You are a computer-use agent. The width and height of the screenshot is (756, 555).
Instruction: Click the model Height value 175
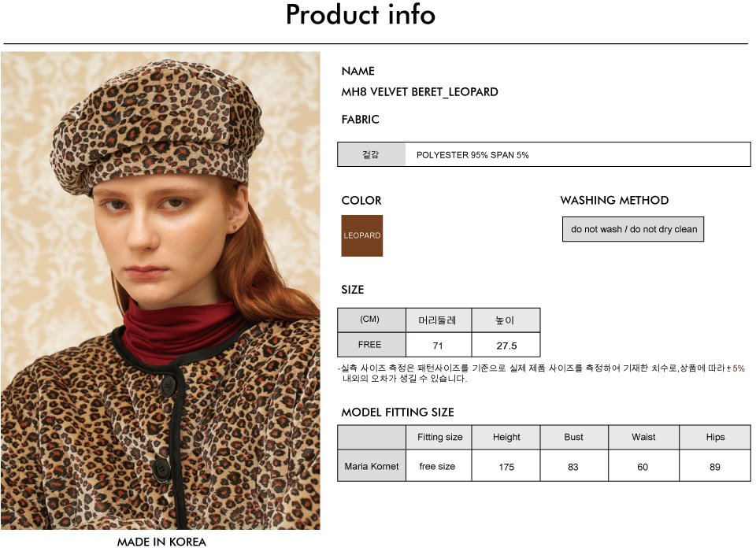click(x=506, y=466)
